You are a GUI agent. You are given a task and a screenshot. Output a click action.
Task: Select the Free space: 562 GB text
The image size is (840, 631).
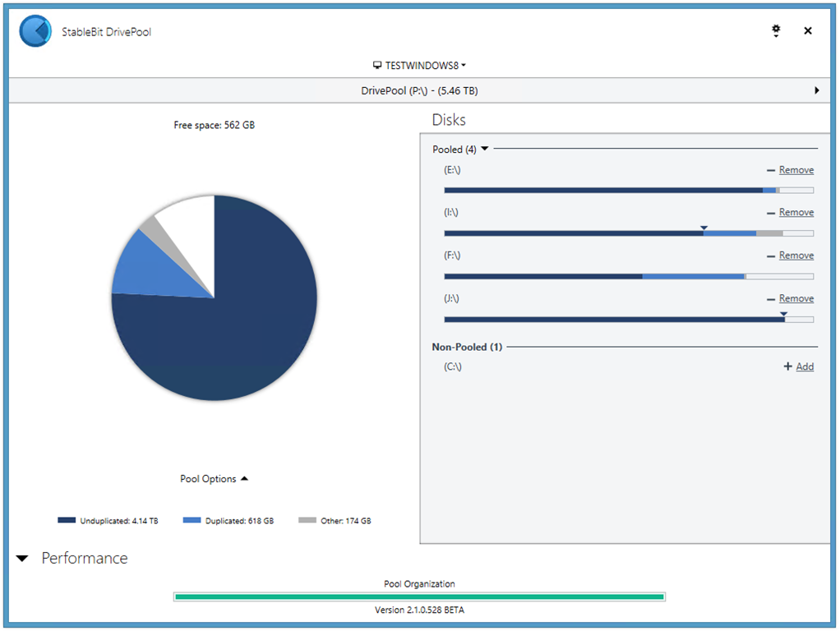click(215, 125)
